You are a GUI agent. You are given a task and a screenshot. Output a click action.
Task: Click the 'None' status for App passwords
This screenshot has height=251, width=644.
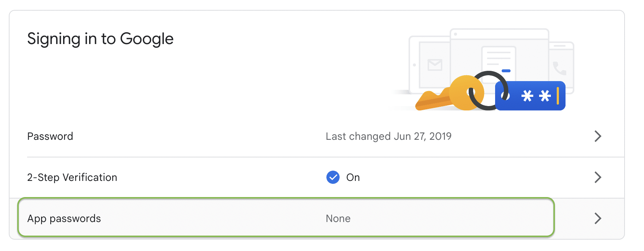pyautogui.click(x=338, y=219)
